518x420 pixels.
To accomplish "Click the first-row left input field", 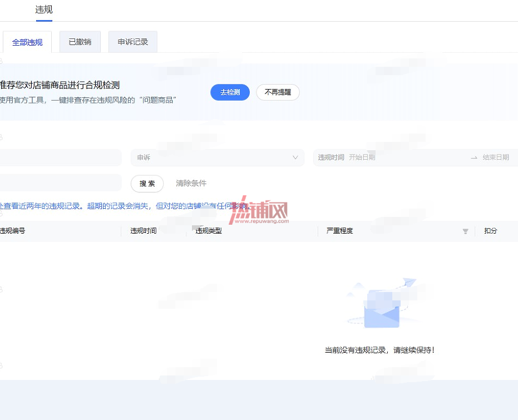I will click(x=61, y=157).
